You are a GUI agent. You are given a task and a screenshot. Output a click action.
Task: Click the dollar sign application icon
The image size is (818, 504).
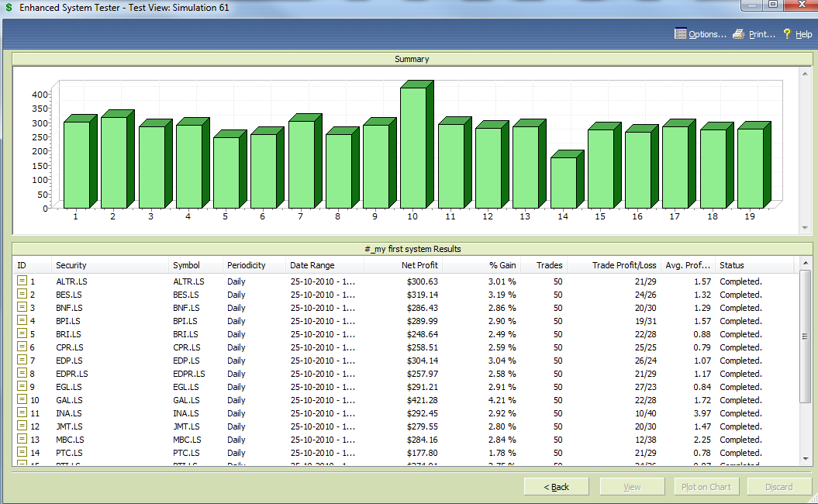pyautogui.click(x=9, y=8)
